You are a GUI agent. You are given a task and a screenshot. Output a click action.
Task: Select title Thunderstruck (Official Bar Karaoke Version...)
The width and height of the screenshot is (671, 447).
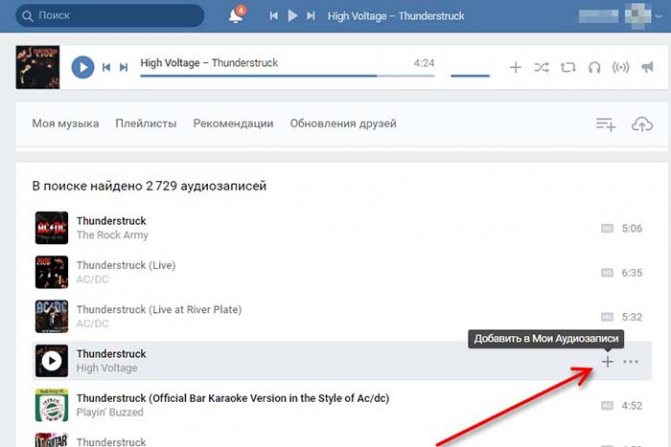233,398
